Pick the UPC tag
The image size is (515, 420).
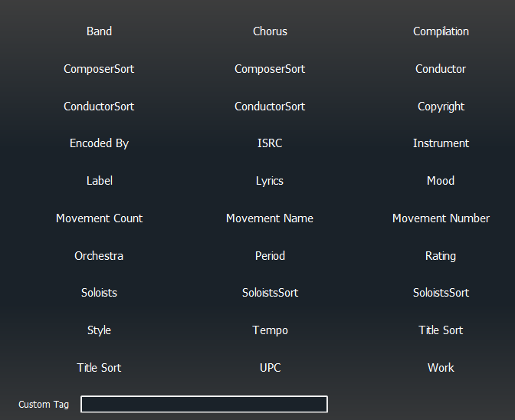click(x=270, y=368)
